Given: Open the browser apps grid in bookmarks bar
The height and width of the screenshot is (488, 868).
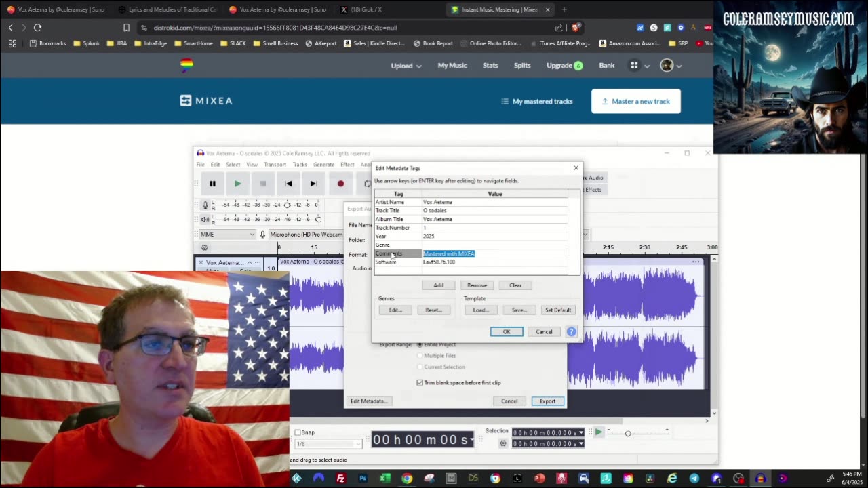Looking at the screenshot, I should point(12,43).
